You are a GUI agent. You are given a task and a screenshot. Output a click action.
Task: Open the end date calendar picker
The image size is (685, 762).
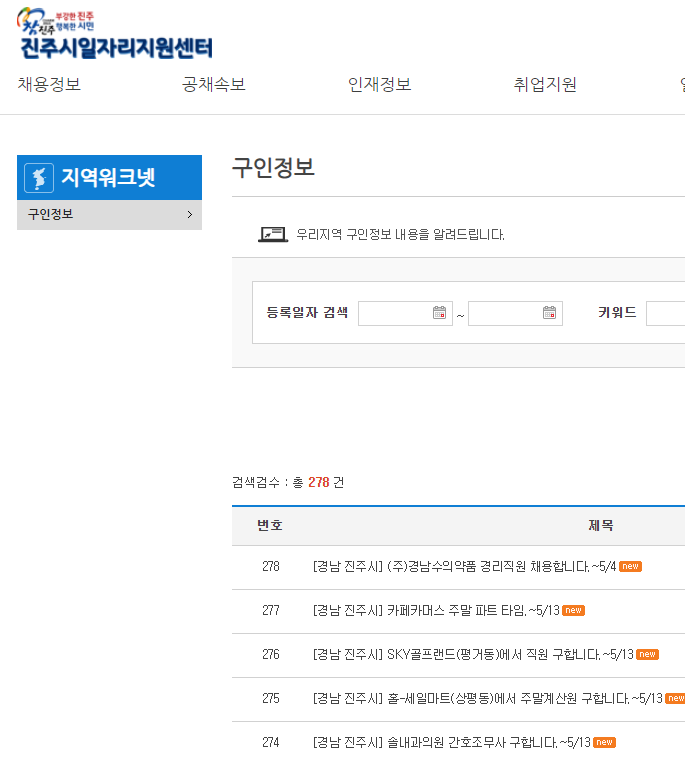pos(549,312)
